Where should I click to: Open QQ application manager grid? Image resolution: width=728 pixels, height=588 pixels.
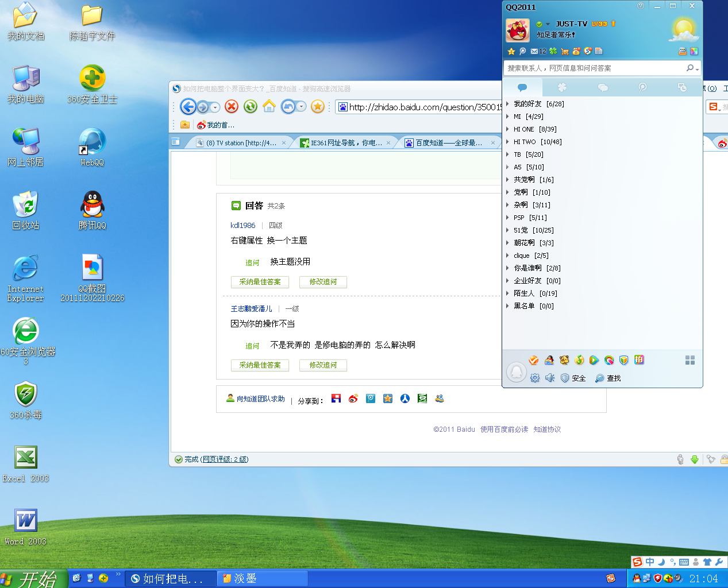[x=690, y=360]
